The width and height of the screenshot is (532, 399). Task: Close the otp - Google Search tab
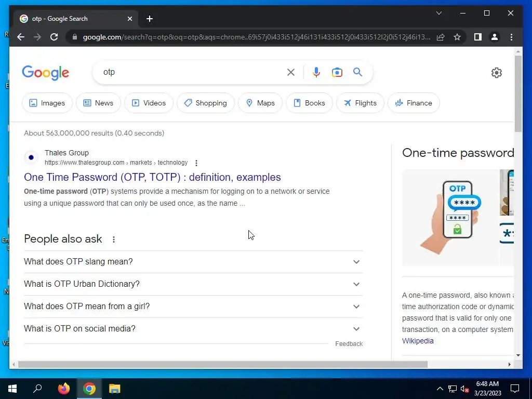coord(129,19)
